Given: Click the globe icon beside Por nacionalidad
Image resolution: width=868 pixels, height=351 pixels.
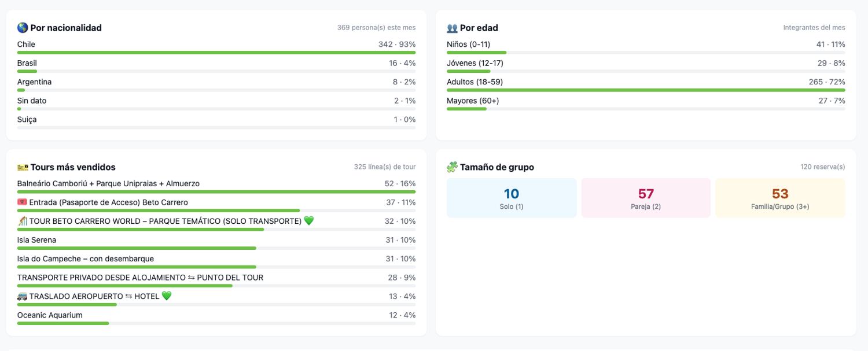Looking at the screenshot, I should tap(23, 28).
